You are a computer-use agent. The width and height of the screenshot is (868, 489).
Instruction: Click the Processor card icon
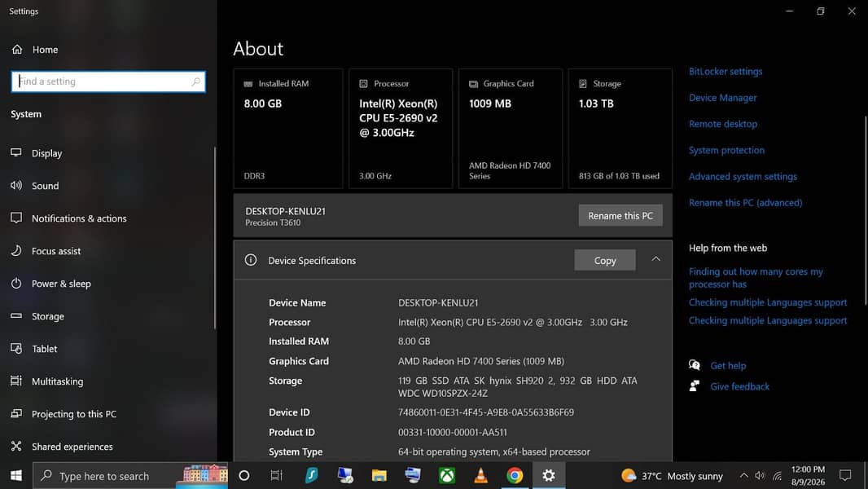[363, 84]
